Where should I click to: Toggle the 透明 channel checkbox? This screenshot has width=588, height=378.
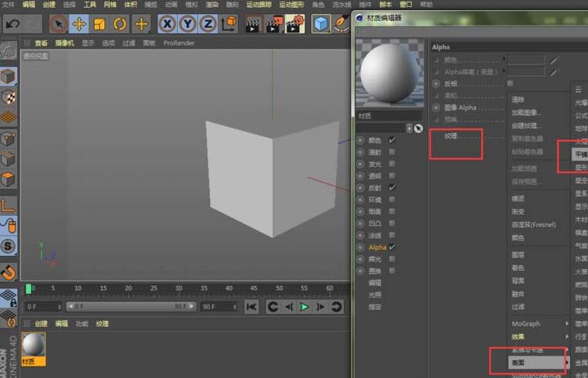tap(392, 175)
